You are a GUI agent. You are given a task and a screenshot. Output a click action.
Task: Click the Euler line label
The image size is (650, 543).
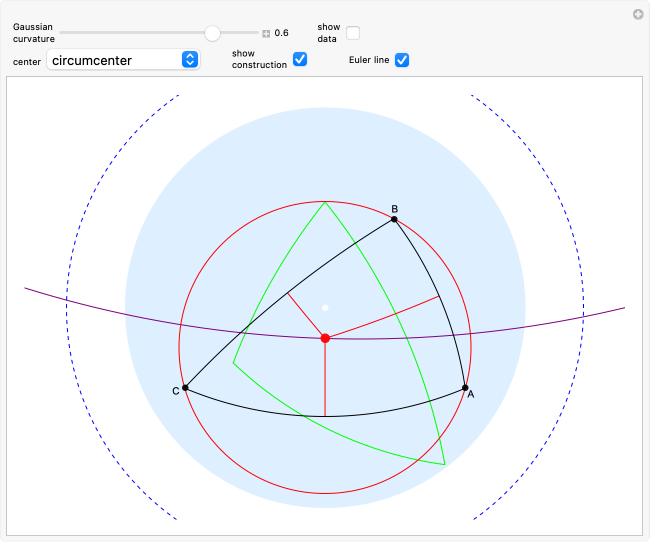tap(369, 60)
